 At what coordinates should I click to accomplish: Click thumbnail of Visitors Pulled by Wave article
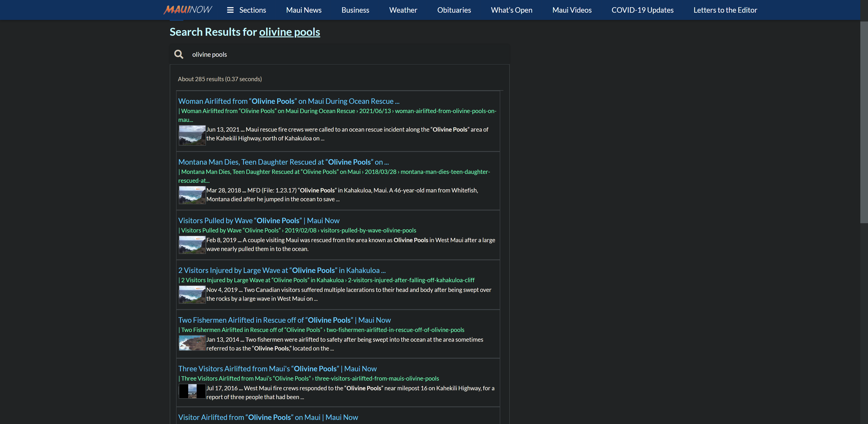pyautogui.click(x=192, y=245)
